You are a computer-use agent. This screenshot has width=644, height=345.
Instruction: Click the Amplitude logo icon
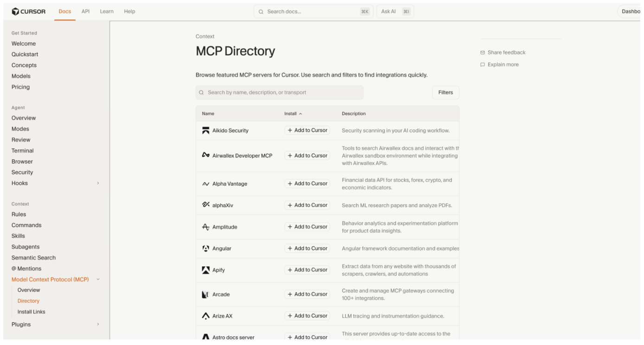(206, 227)
